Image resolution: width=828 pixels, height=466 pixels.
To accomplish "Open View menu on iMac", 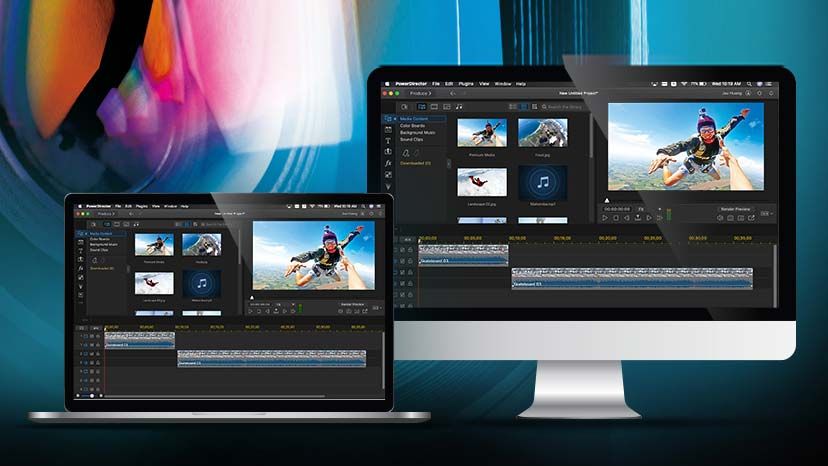I will (x=484, y=84).
